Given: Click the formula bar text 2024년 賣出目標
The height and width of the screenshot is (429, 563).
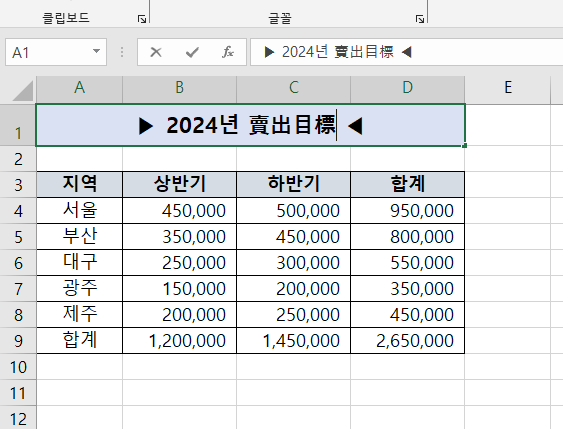Looking at the screenshot, I should [338, 52].
